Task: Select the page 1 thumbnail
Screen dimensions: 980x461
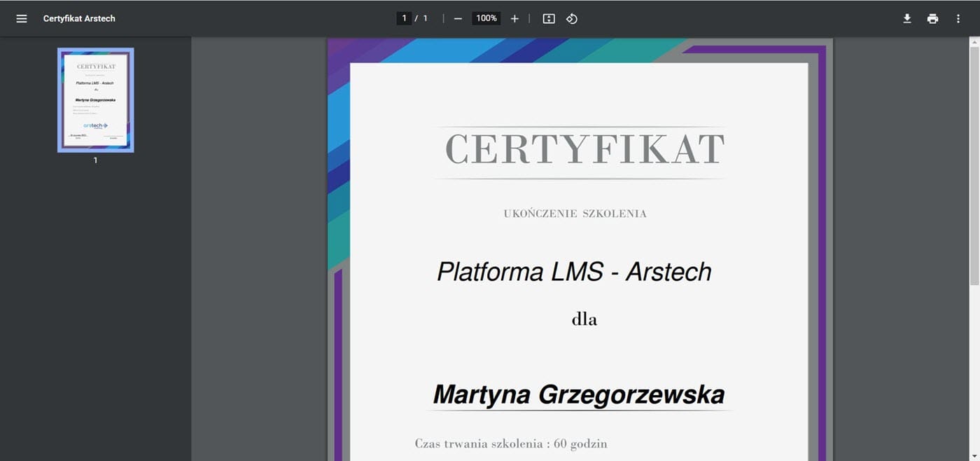Action: [x=96, y=100]
